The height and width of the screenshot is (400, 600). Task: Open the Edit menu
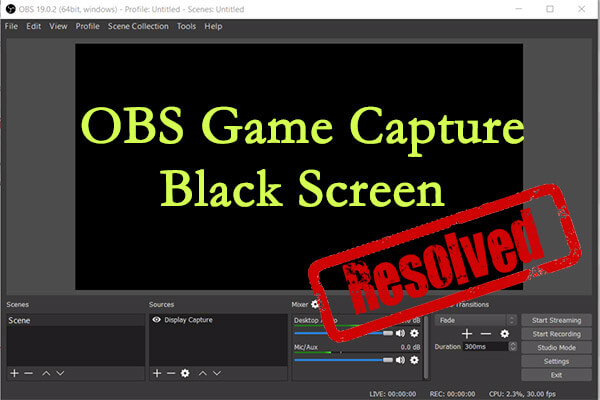tap(34, 26)
